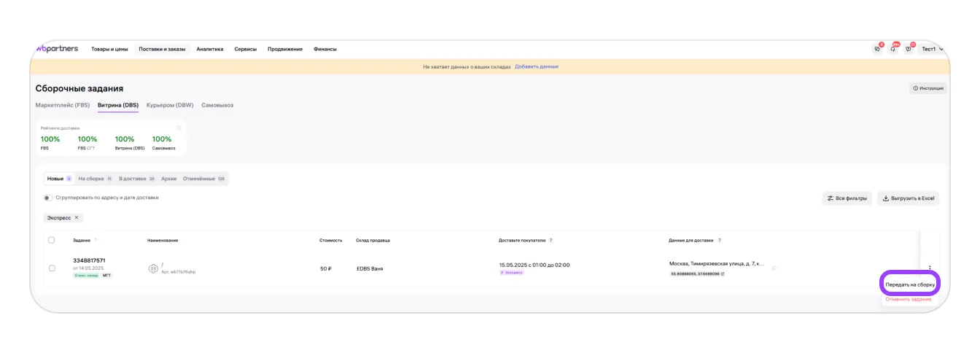Viewport: 980px width, 353px height.
Task: Sort by the Задание column arrow
Action: [x=96, y=240]
